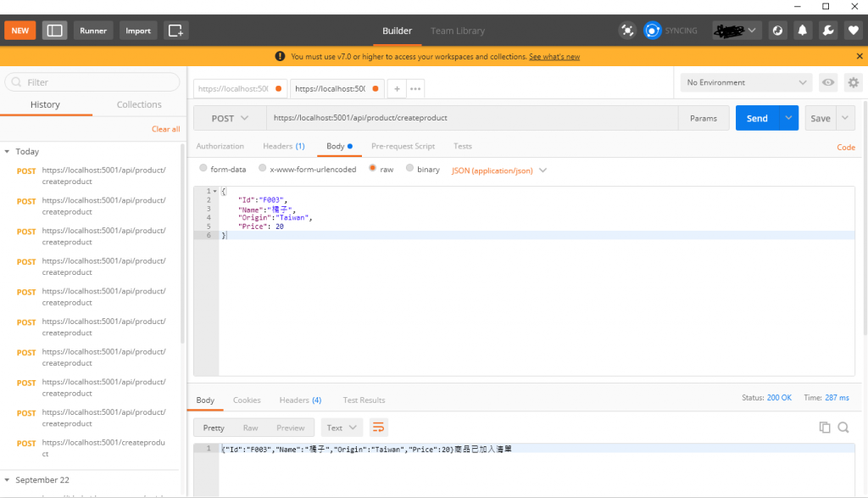Open the Pre-request Script tab
The image size is (868, 498).
coord(403,146)
